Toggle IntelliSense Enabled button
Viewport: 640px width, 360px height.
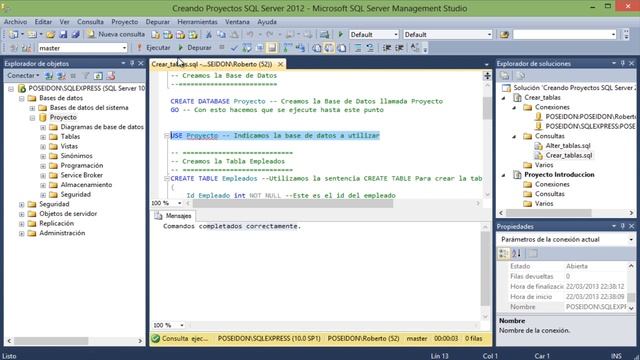pyautogui.click(x=272, y=48)
